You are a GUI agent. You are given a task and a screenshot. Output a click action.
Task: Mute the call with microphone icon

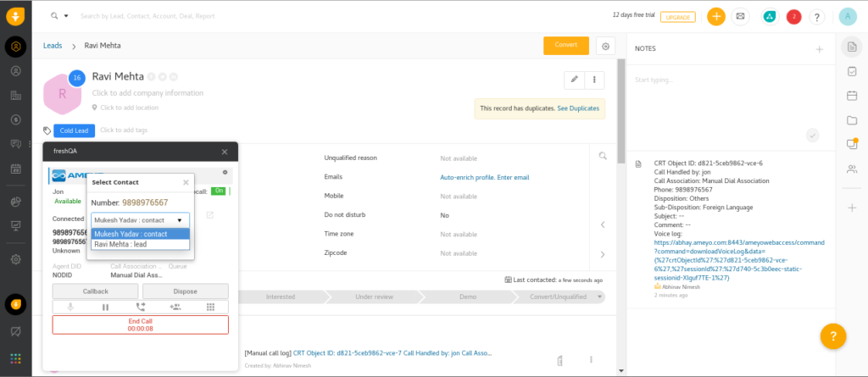[70, 307]
